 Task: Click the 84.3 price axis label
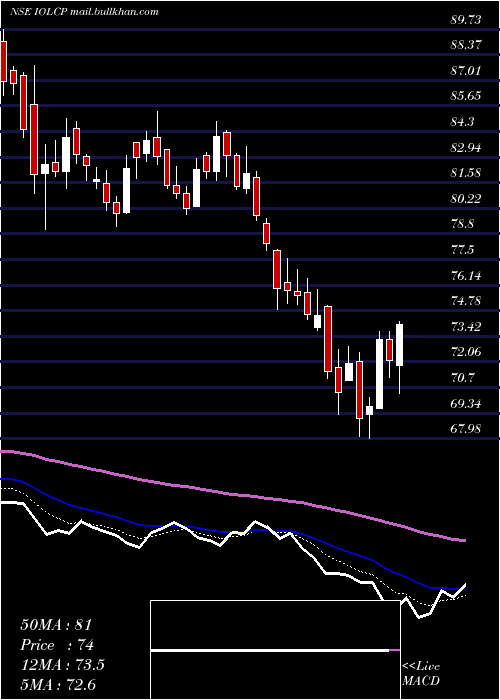click(x=463, y=122)
